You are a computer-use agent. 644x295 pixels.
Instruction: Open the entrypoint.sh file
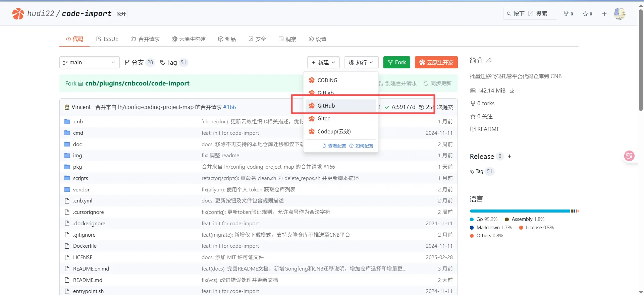pyautogui.click(x=88, y=291)
